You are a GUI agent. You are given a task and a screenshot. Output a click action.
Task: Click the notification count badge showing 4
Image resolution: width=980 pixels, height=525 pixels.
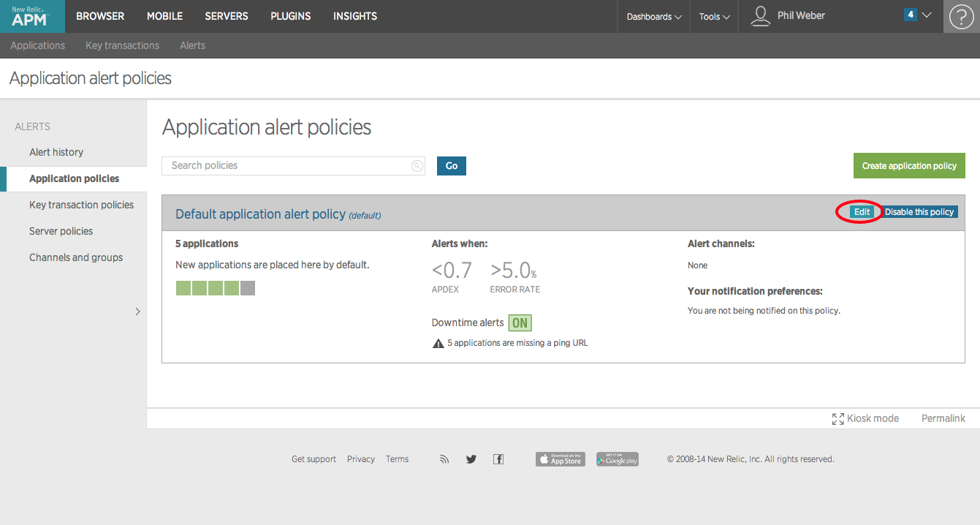910,15
